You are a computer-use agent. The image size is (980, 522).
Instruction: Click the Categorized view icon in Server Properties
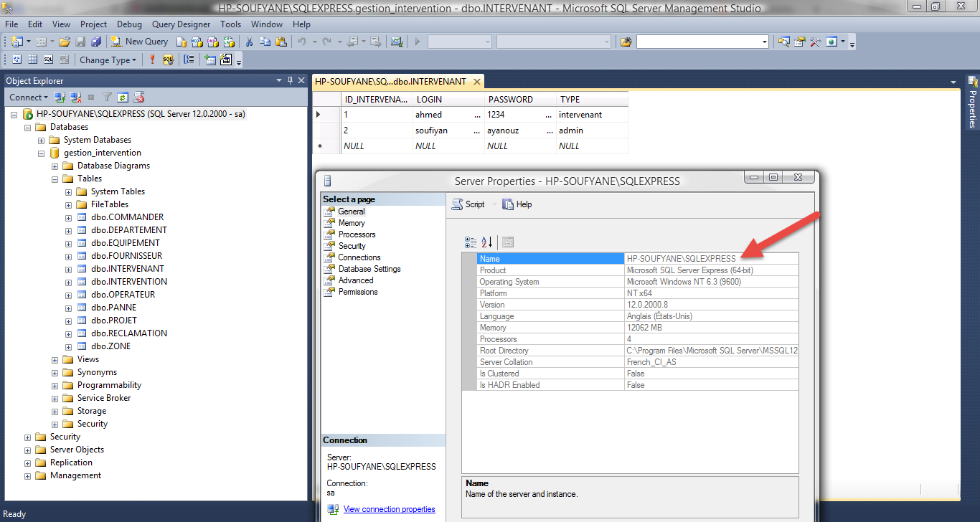(x=471, y=242)
